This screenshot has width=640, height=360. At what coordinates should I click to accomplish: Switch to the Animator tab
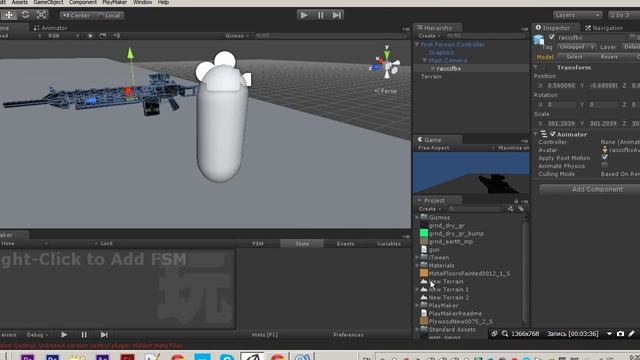click(51, 28)
